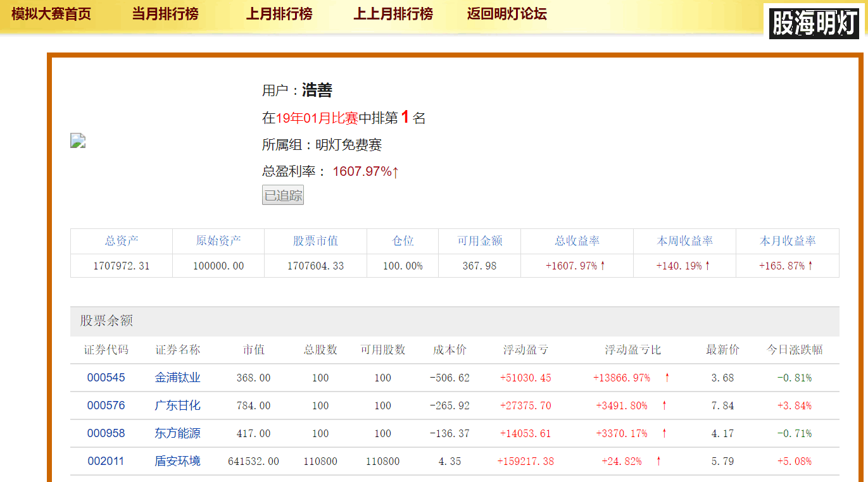Open stock code 000576 link

pyautogui.click(x=106, y=405)
